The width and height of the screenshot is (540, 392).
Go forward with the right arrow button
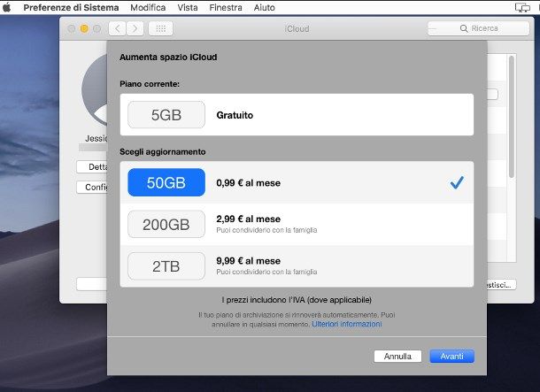click(x=135, y=28)
